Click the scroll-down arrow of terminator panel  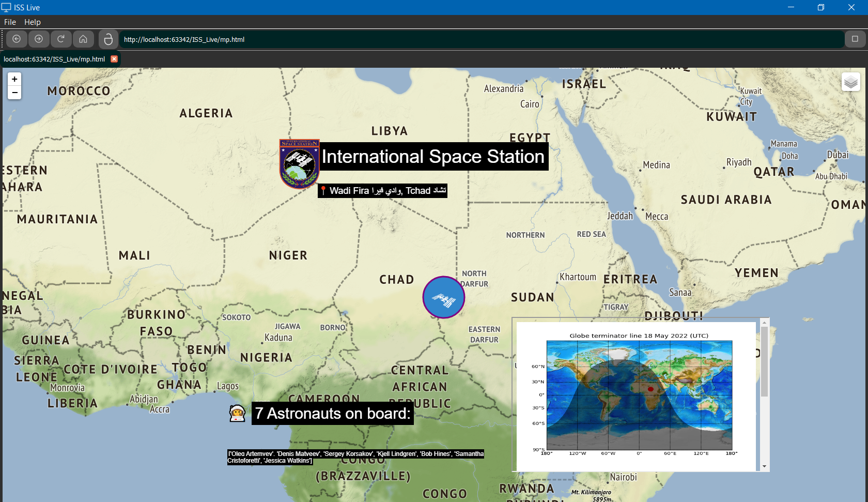coord(765,466)
